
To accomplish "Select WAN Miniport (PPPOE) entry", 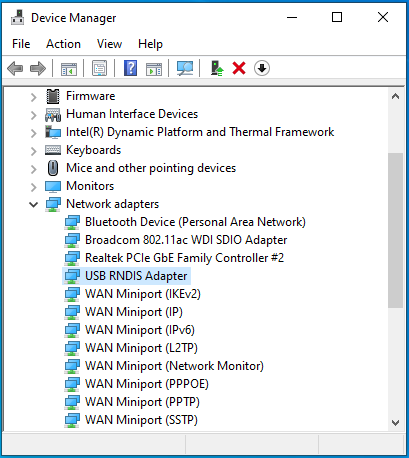I will [x=147, y=384].
